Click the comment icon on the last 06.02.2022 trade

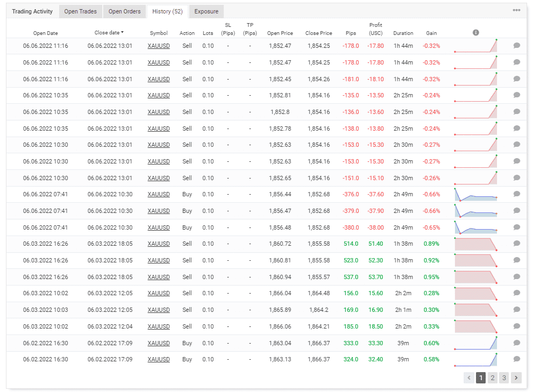[x=516, y=359]
